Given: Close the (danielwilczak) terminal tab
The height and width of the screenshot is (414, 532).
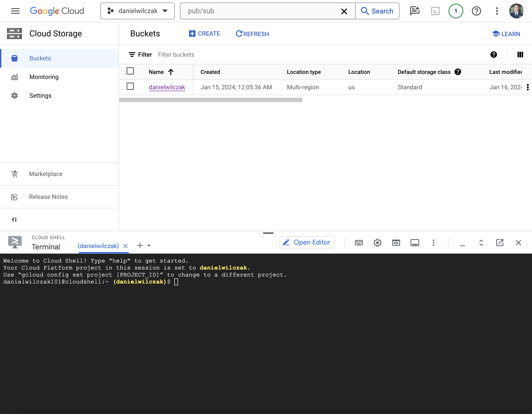Looking at the screenshot, I should click(x=126, y=246).
